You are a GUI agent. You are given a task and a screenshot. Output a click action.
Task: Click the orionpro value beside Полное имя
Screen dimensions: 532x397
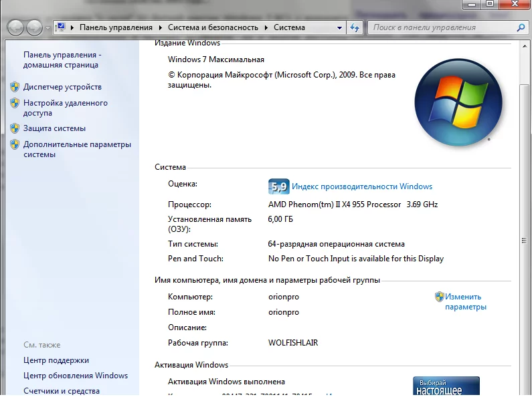click(284, 312)
